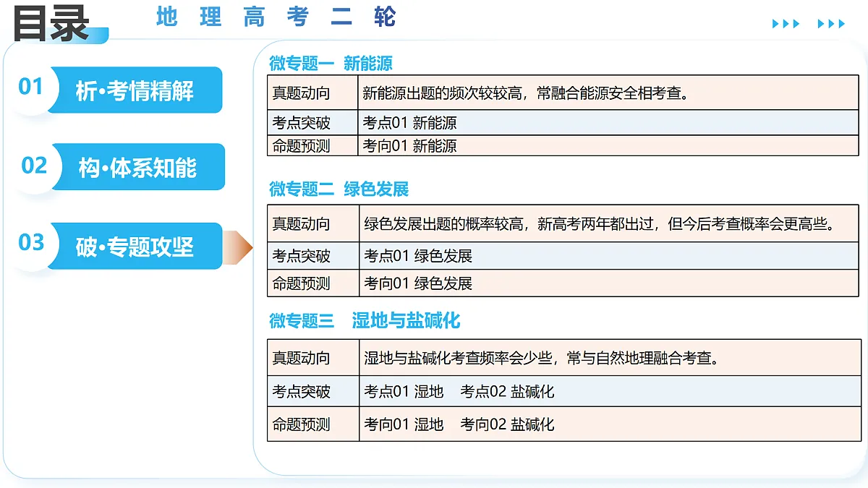Select 考点01 新能源 entry
This screenshot has width=868, height=488.
point(409,123)
